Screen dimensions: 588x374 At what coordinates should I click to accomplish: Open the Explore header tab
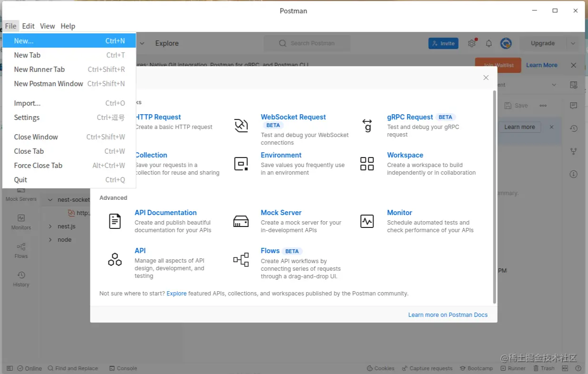pos(167,43)
